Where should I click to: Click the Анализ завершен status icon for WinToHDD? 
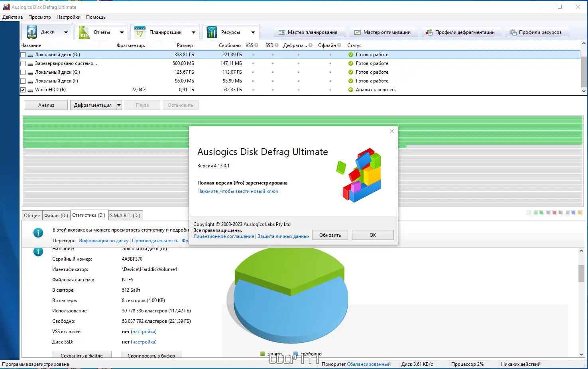351,90
